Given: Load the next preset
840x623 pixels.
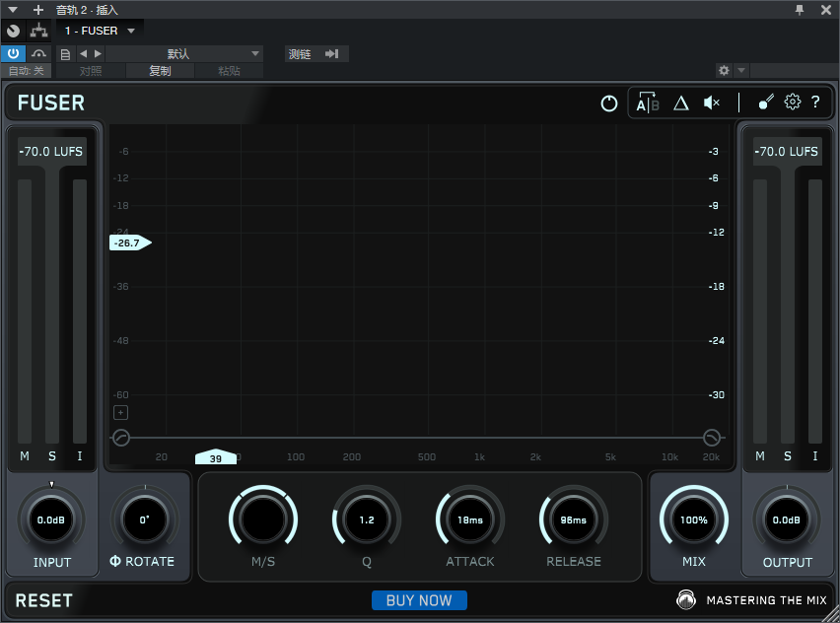Looking at the screenshot, I should [x=98, y=53].
